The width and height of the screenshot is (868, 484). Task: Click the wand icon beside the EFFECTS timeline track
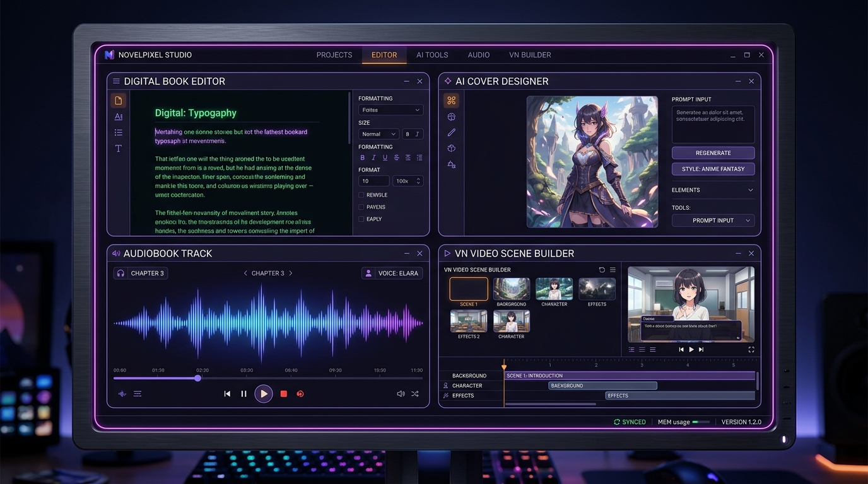tap(446, 396)
